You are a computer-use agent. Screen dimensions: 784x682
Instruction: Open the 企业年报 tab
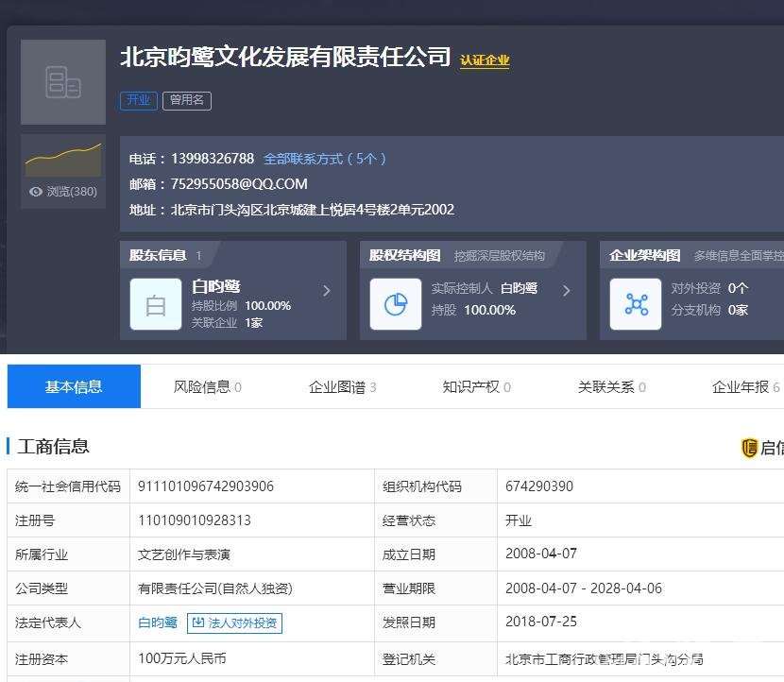point(745,387)
